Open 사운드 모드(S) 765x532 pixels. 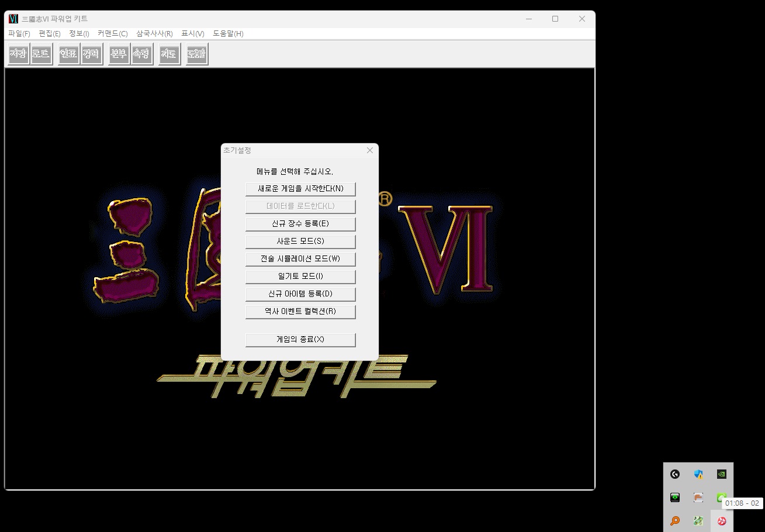(x=300, y=241)
